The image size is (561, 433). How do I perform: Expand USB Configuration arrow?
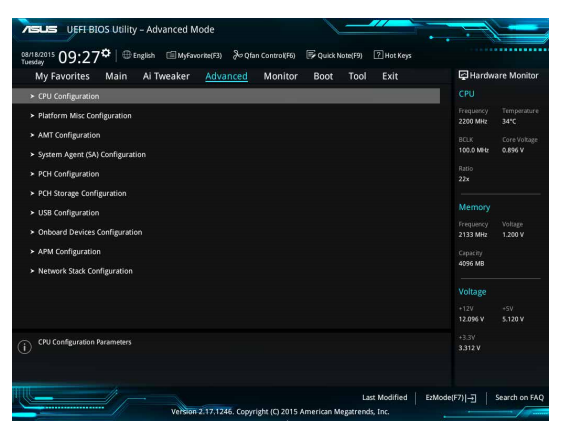pos(32,213)
